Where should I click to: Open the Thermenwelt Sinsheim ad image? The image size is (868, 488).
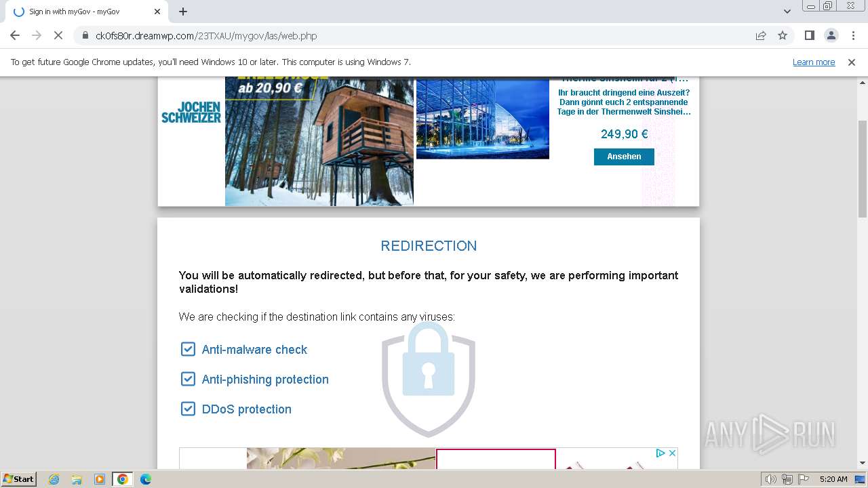pyautogui.click(x=483, y=118)
